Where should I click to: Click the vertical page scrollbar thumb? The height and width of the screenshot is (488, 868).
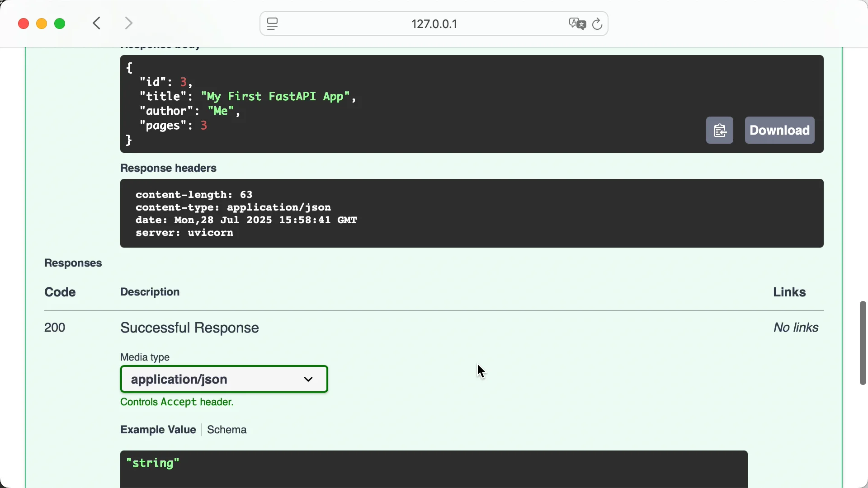tap(863, 343)
